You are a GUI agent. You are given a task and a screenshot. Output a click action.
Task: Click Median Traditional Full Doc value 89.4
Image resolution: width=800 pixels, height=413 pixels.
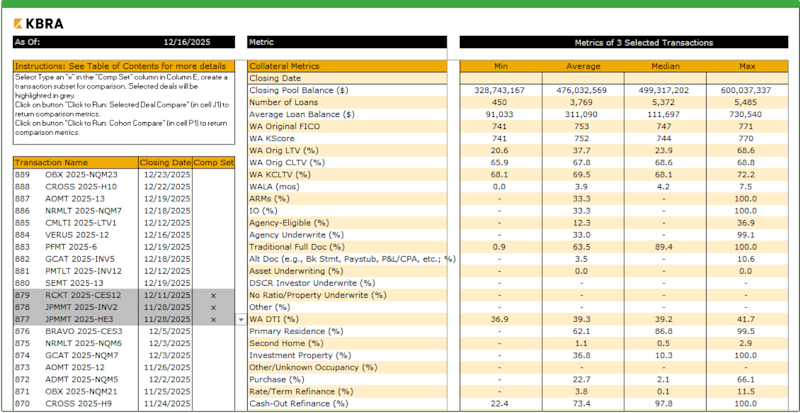coord(665,247)
